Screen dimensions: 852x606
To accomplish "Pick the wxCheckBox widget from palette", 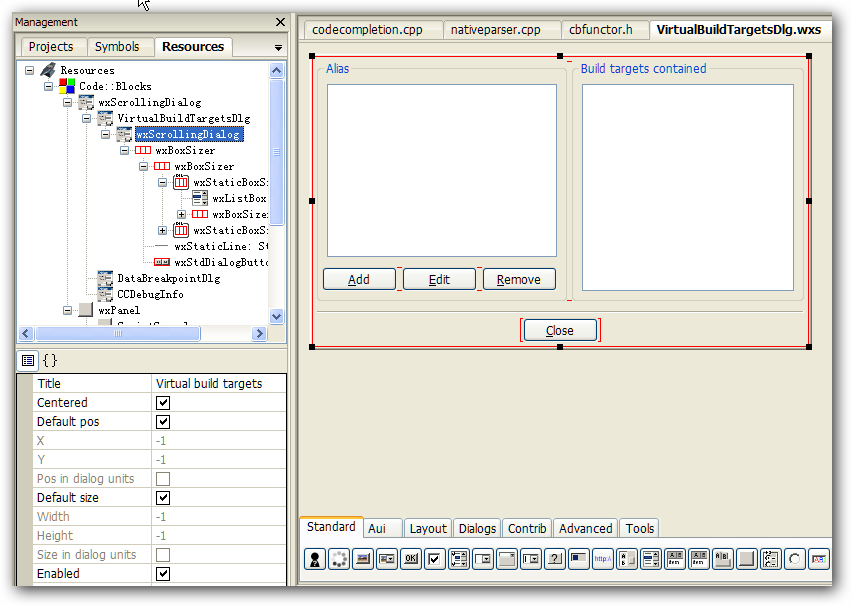I will tap(435, 559).
